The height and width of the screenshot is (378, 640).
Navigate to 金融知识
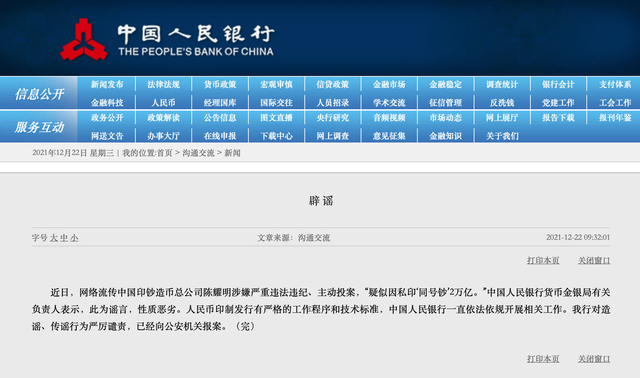445,136
